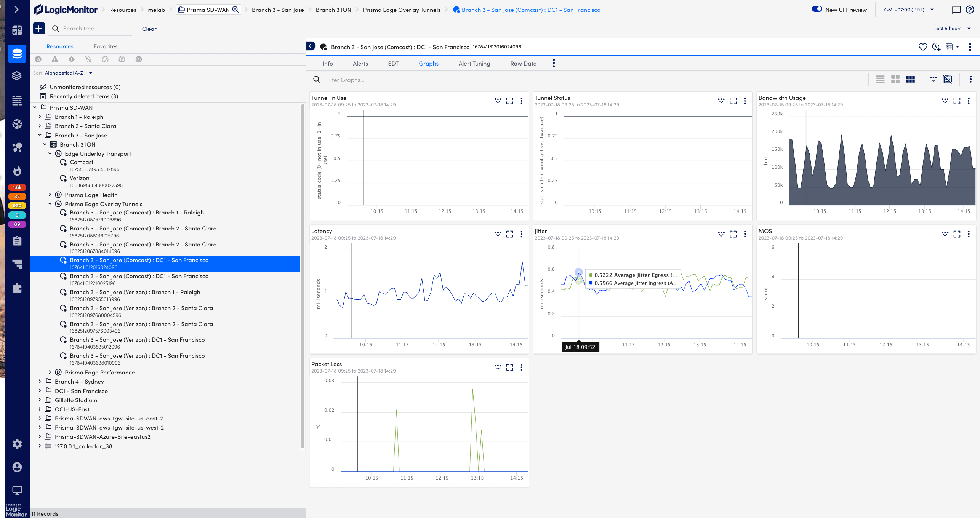The height and width of the screenshot is (518, 980).
Task: Open the stepped bars sidebar icon
Action: [17, 264]
